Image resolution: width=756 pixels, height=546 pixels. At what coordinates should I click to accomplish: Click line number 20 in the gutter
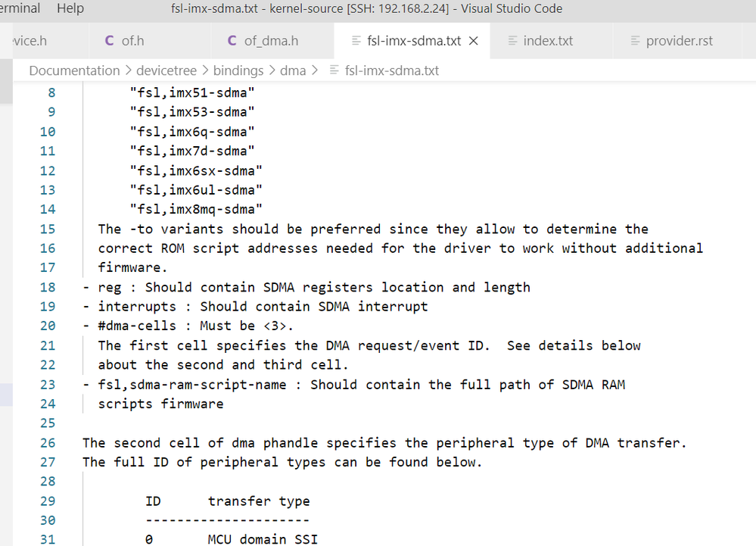pyautogui.click(x=47, y=326)
